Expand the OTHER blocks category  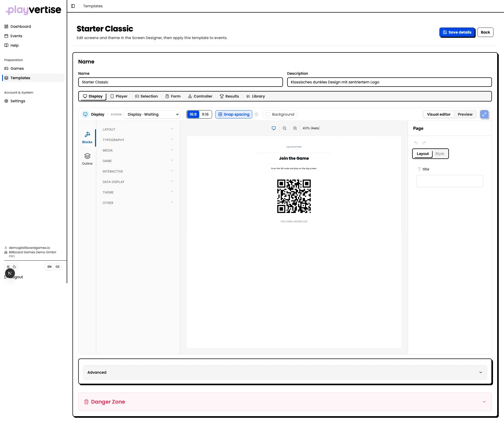pyautogui.click(x=138, y=203)
